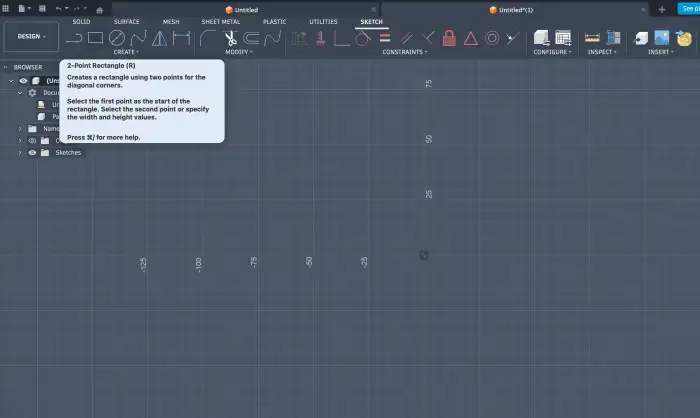This screenshot has height=418, width=700.
Task: Select the Offset tool
Action: (251, 38)
